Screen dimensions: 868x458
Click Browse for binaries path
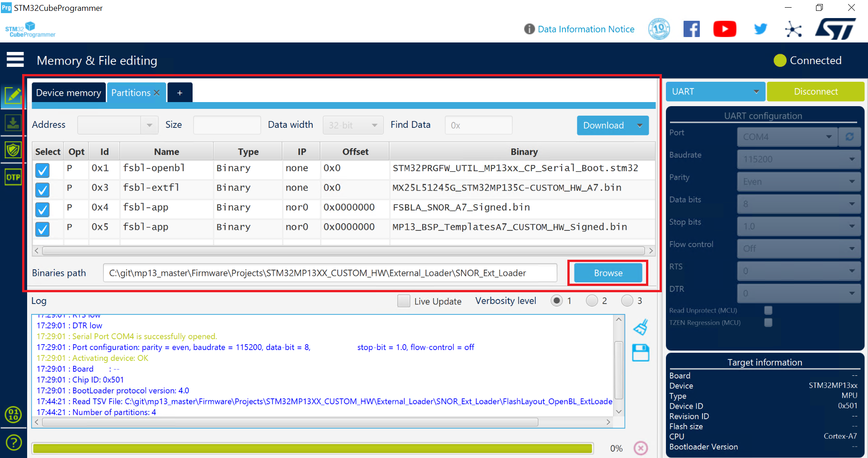pos(608,273)
